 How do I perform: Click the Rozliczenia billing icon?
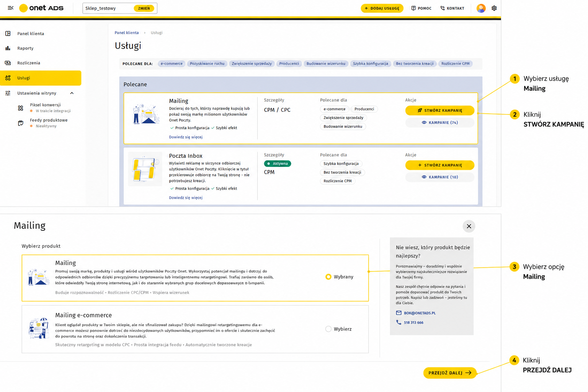pyautogui.click(x=8, y=63)
